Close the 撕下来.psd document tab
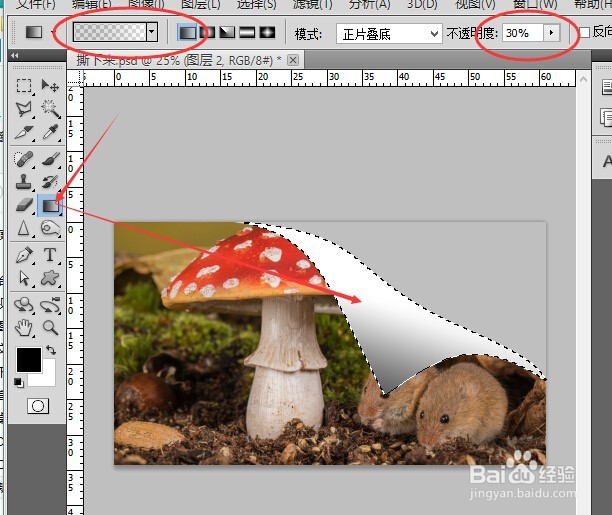Image resolution: width=612 pixels, height=515 pixels. pos(293,60)
